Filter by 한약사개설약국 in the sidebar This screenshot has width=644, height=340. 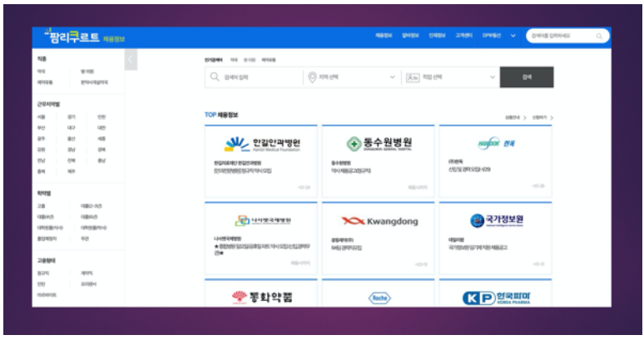pyautogui.click(x=95, y=82)
